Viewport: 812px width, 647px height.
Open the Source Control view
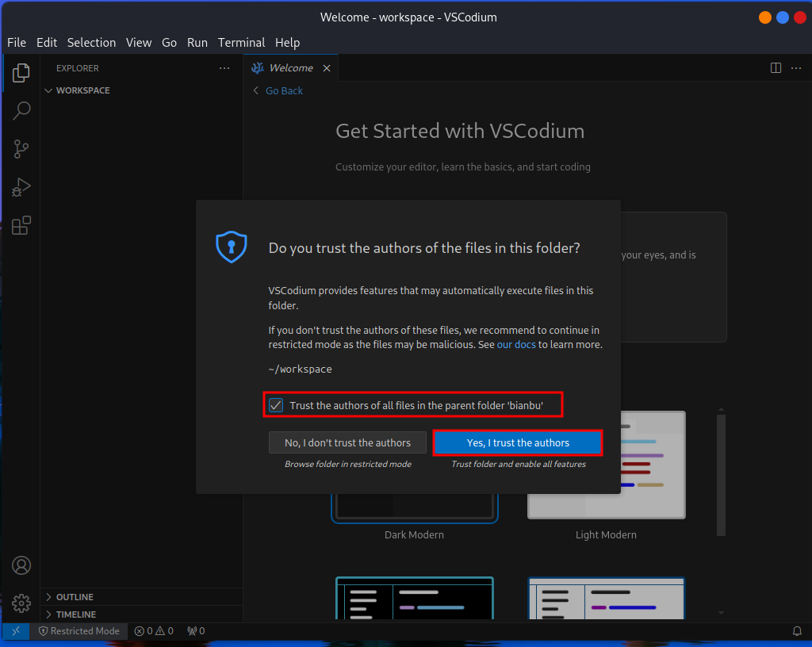point(21,149)
